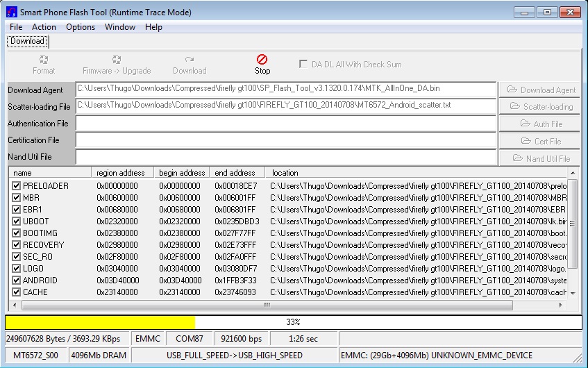
Task: Click CACHE begin address 0x23140000
Action: 180,292
